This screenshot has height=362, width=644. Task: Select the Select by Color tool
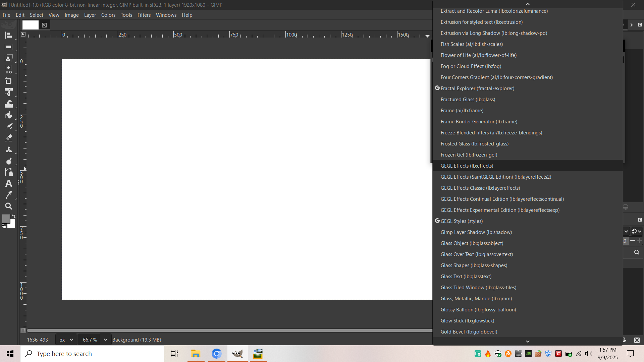(9, 70)
